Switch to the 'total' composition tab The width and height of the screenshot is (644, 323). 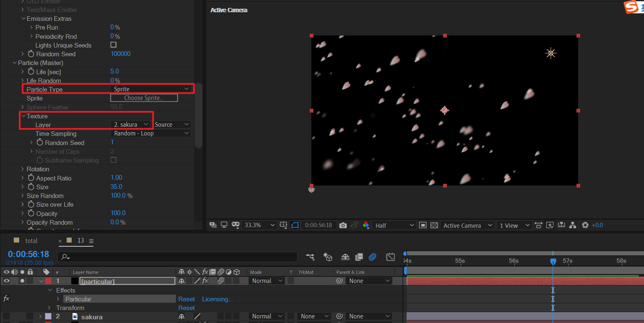pyautogui.click(x=31, y=240)
